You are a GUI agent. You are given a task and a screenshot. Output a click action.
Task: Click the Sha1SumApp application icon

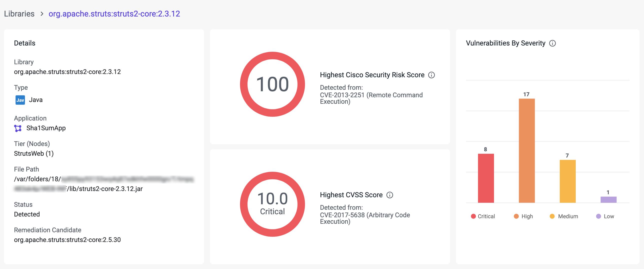(18, 128)
